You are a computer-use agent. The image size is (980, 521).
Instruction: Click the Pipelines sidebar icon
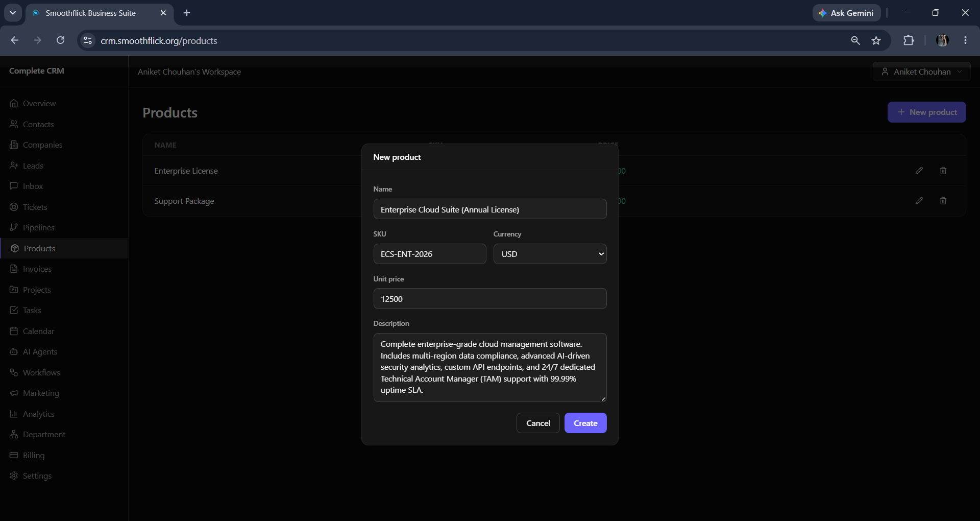click(x=14, y=227)
